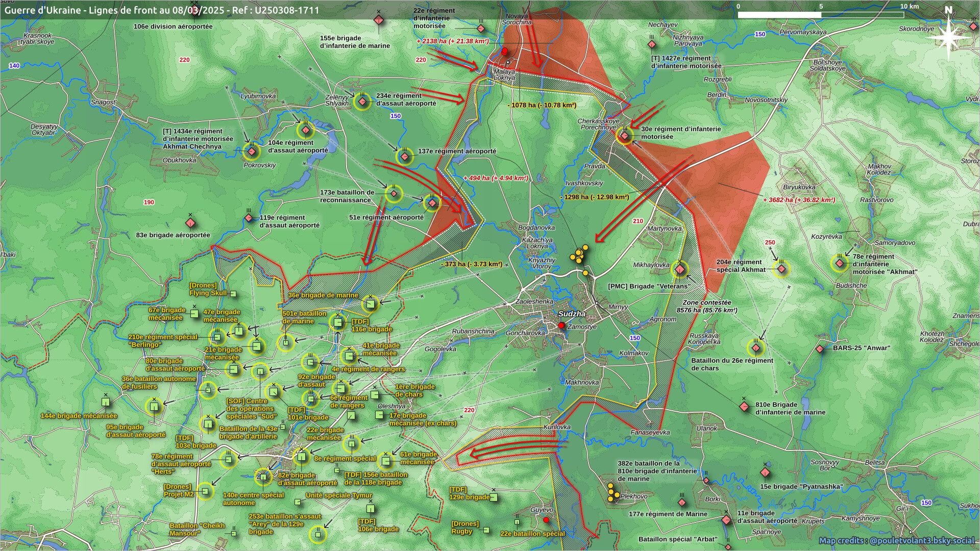This screenshot has width=980, height=551.
Task: Select the '- 1298 ha' area label
Action: (594, 197)
